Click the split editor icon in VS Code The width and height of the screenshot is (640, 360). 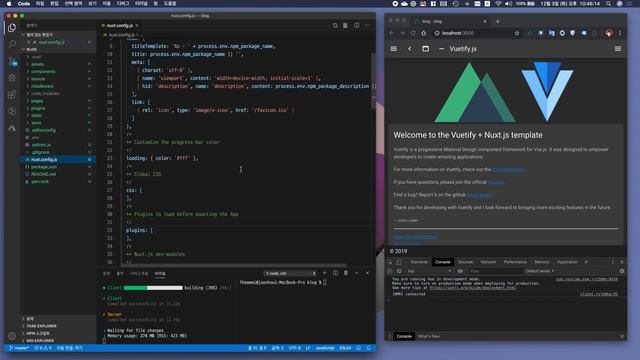(x=357, y=25)
